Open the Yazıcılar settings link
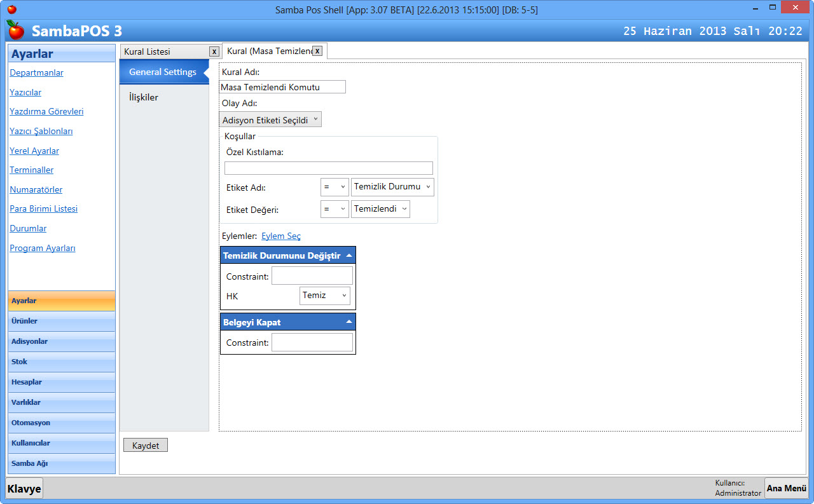Screen dimensions: 814x504 [x=25, y=92]
